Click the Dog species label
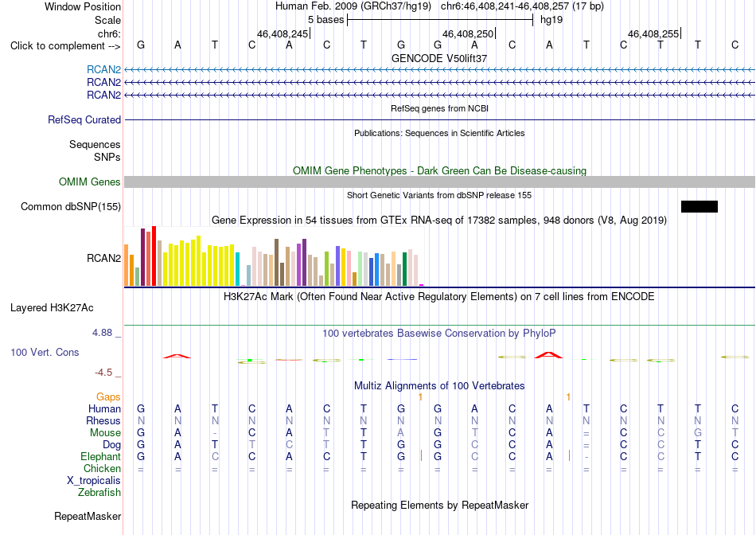Screen dimensions: 756x535 pos(112,445)
